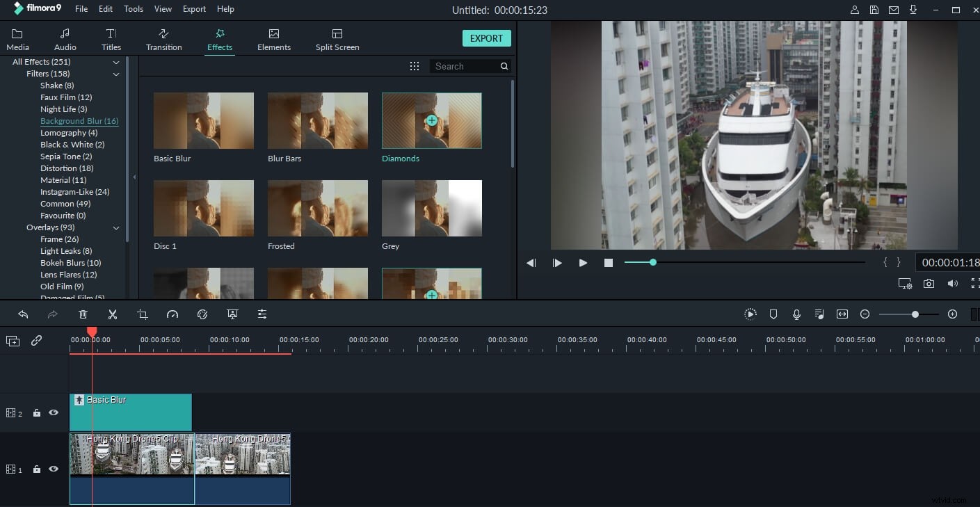The width and height of the screenshot is (980, 507).
Task: Delete the selected clip with the trash icon
Action: (83, 314)
